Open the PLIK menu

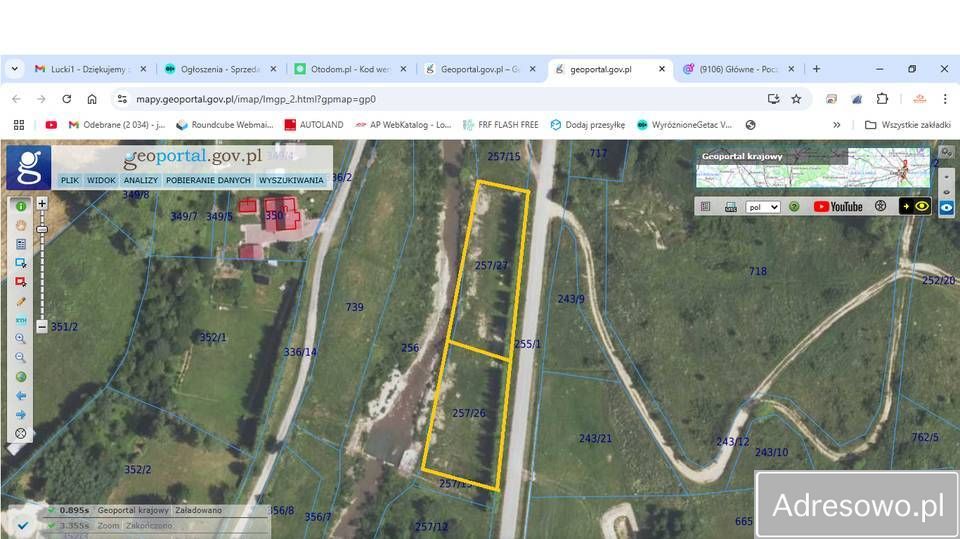tap(70, 180)
